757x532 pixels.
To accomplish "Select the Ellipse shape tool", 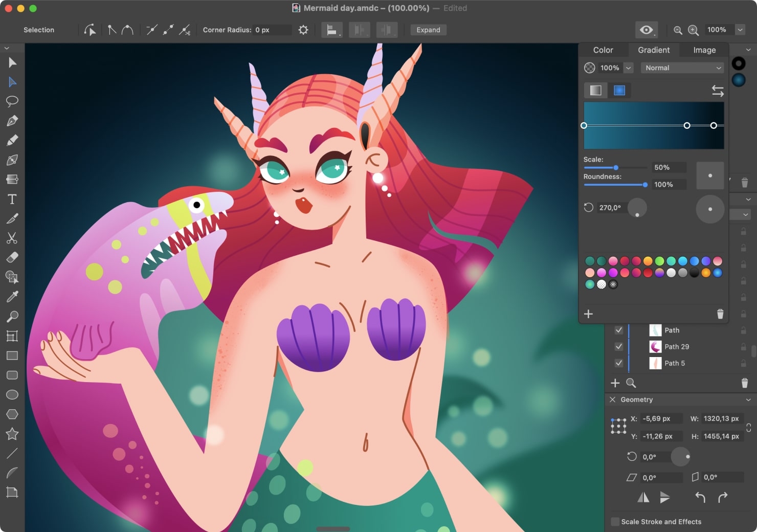I will pyautogui.click(x=12, y=395).
